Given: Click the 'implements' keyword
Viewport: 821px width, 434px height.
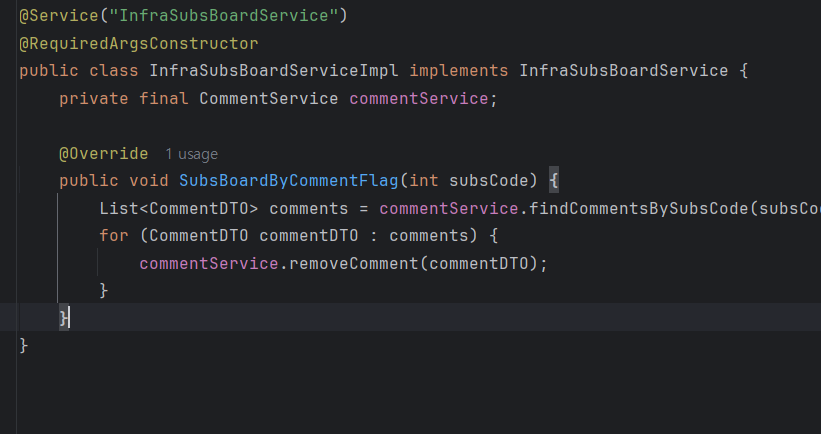Looking at the screenshot, I should pos(459,71).
